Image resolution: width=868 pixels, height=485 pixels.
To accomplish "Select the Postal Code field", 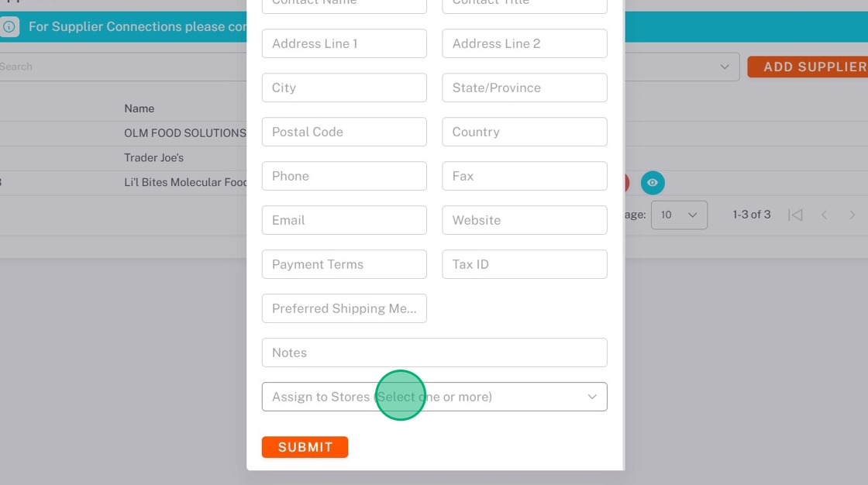I will (x=344, y=132).
